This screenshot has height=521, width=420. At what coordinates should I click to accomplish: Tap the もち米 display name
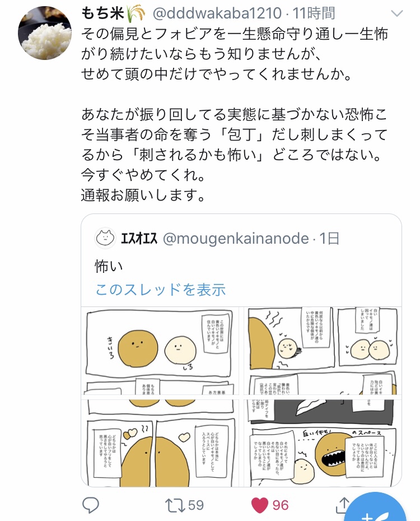click(x=102, y=13)
